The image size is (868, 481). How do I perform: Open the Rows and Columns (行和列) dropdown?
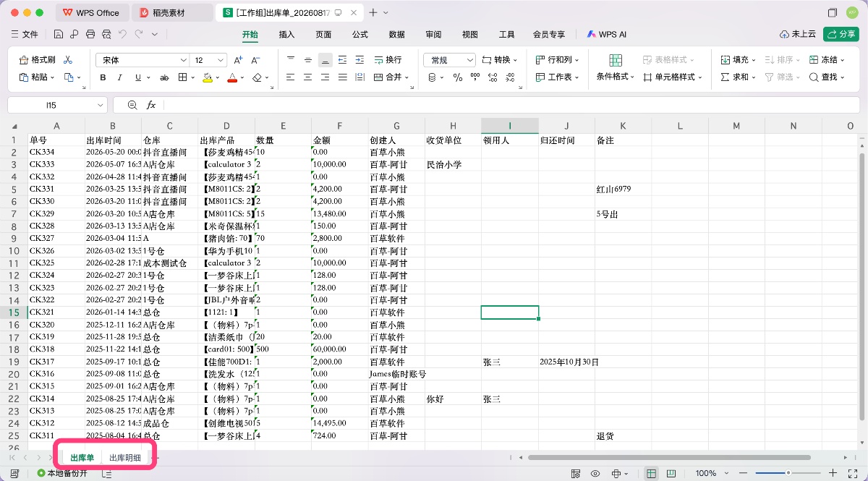tap(558, 60)
